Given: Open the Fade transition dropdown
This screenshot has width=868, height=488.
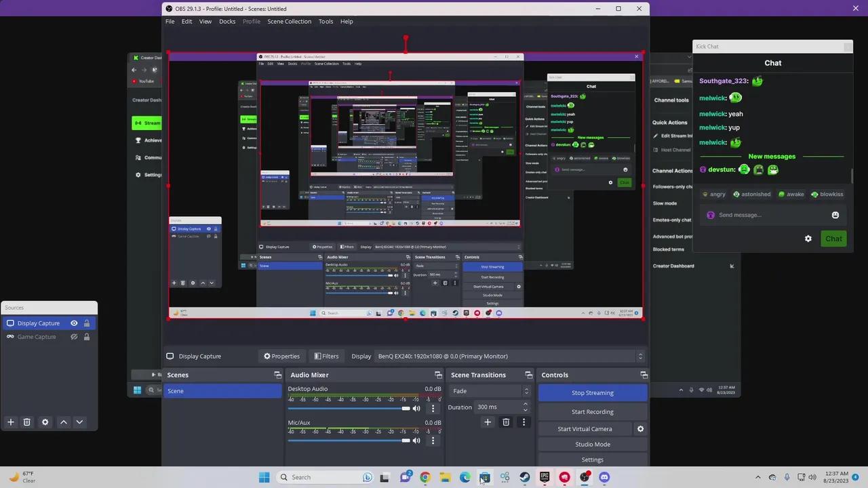Looking at the screenshot, I should (x=490, y=391).
